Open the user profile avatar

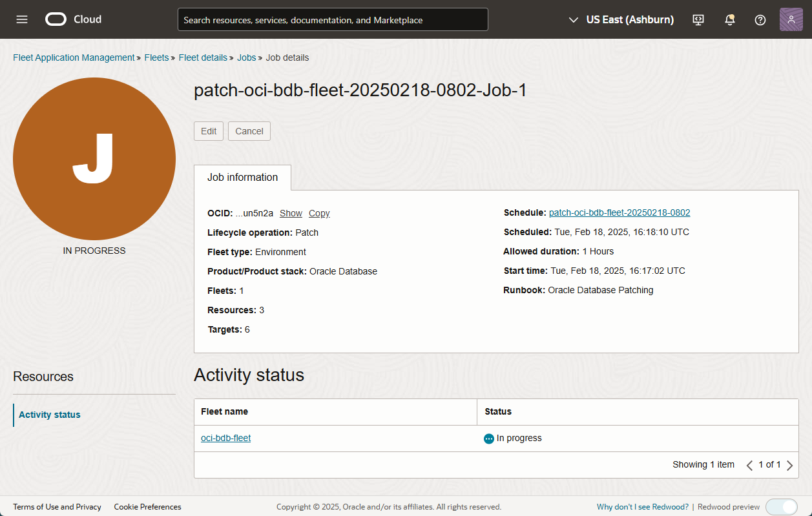(791, 19)
